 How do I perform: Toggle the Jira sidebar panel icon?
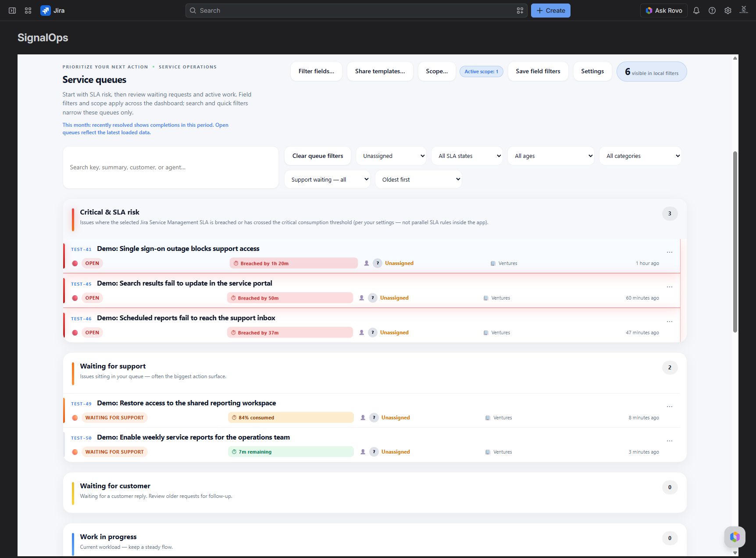coord(12,11)
